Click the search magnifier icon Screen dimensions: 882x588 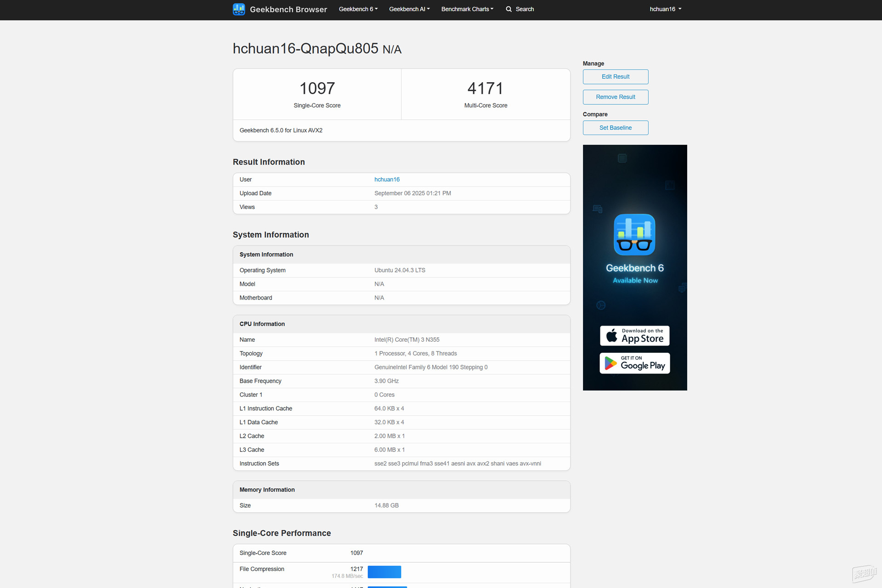pyautogui.click(x=509, y=9)
